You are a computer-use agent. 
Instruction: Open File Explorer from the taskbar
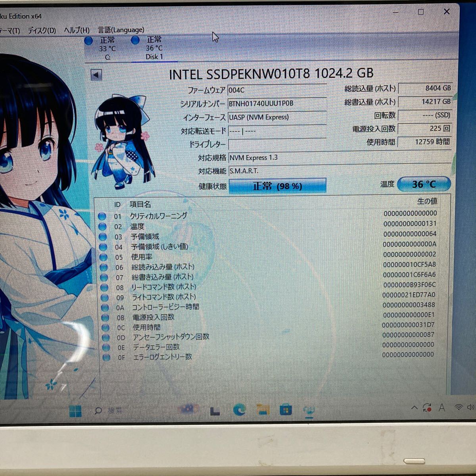(263, 410)
